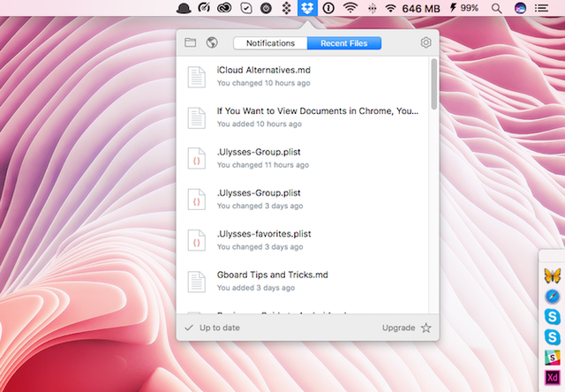The image size is (565, 392).
Task: Open the Dropbox folder icon
Action: [x=191, y=42]
